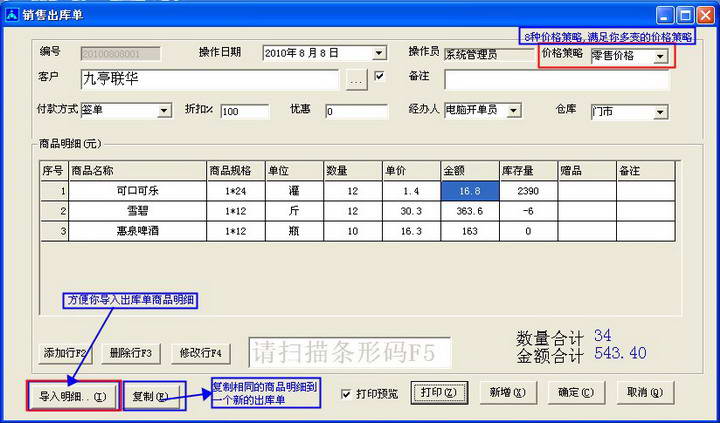Click the 优惠 field showing 0
Image resolution: width=720 pixels, height=423 pixels.
coord(357,112)
